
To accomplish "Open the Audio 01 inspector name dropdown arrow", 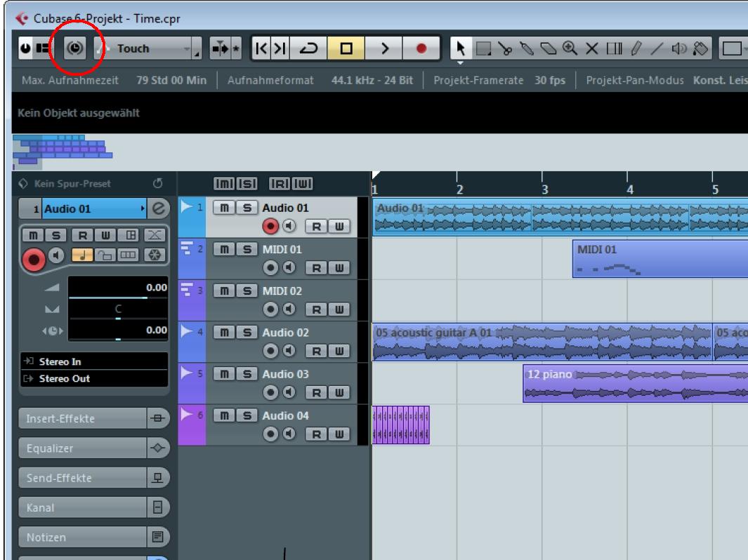I will [142, 208].
